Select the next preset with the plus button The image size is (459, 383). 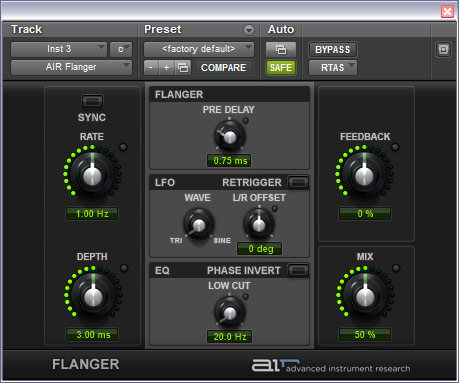click(166, 68)
